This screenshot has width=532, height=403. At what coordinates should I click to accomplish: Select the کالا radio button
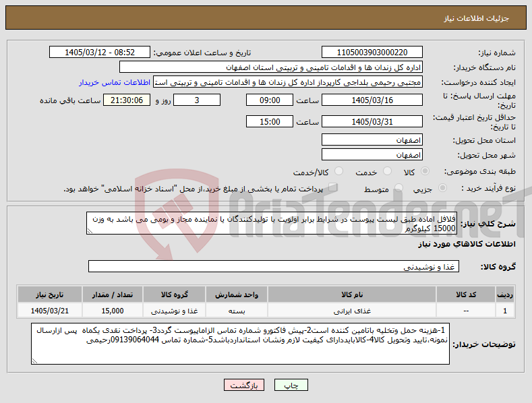pos(425,171)
